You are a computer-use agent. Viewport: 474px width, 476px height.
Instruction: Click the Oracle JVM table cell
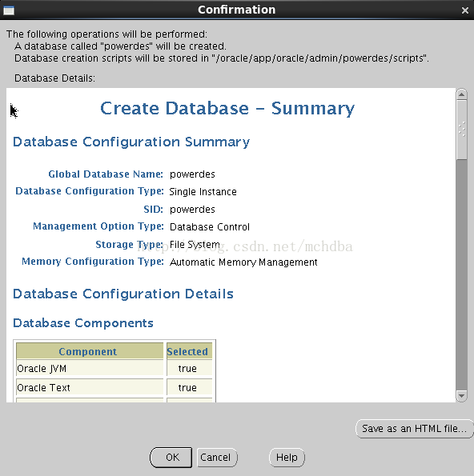click(90, 369)
